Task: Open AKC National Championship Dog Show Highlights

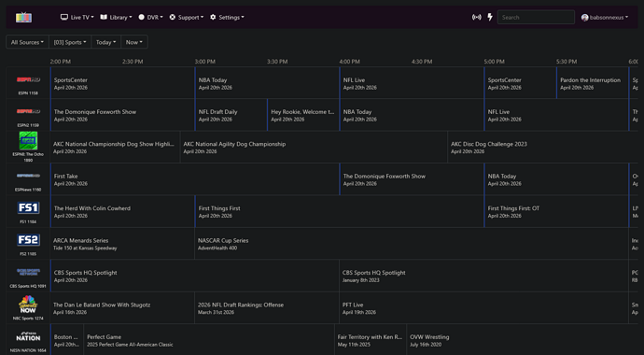Action: pos(115,147)
